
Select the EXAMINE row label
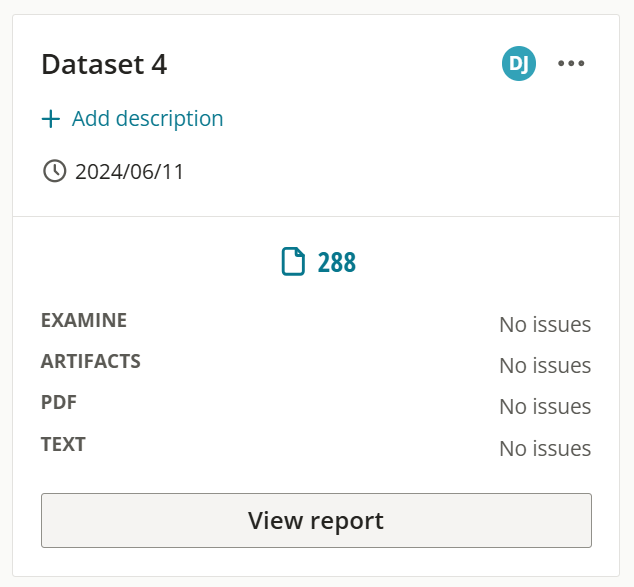click(x=84, y=320)
